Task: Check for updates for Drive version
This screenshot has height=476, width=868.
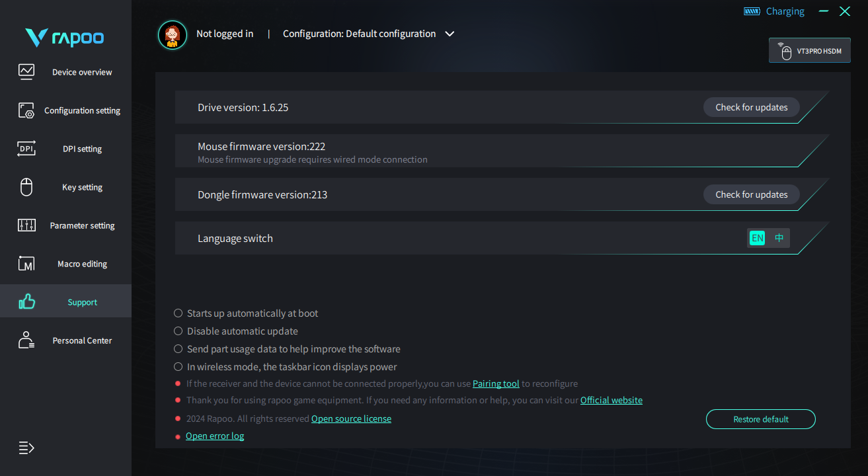Action: pos(751,107)
